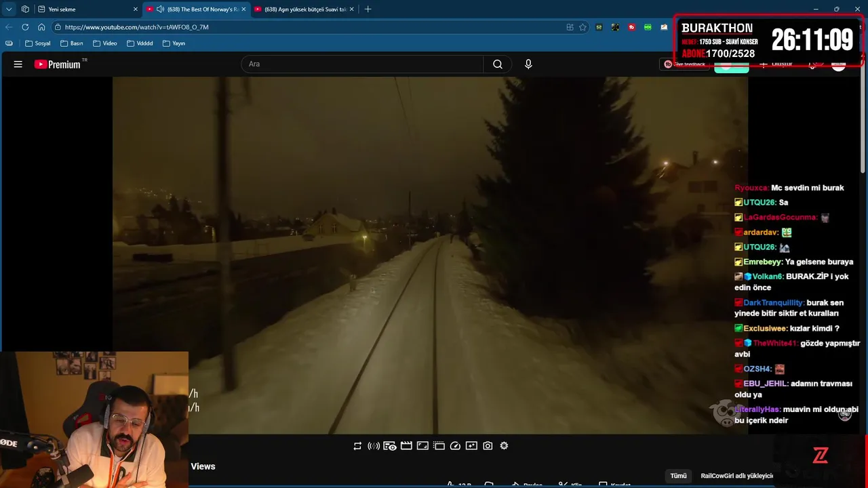Screen dimensions: 868x488
Task: View site info lock icon in address bar
Action: coord(58,27)
